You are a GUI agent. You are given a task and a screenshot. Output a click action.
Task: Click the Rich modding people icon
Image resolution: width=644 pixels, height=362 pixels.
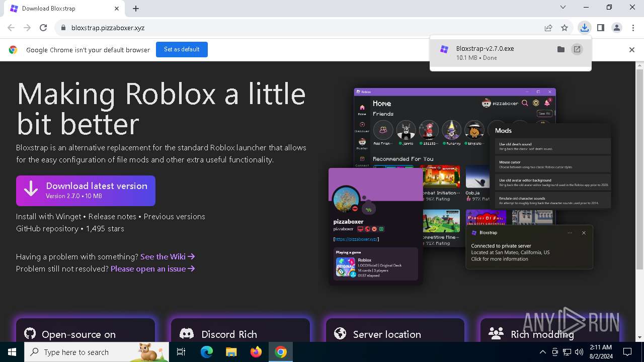[496, 334]
